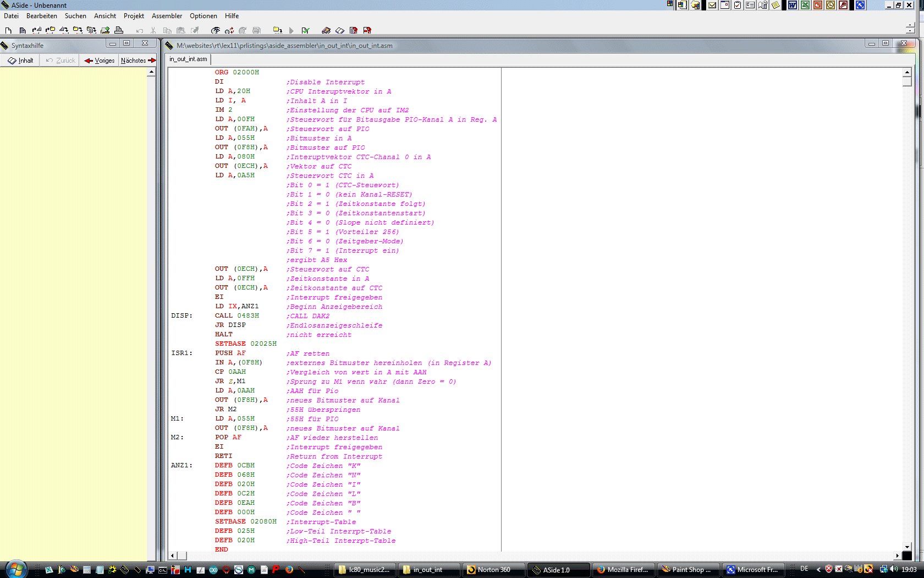924x578 pixels.
Task: Click the Zurück button in Syntaxhilfe
Action: (61, 61)
